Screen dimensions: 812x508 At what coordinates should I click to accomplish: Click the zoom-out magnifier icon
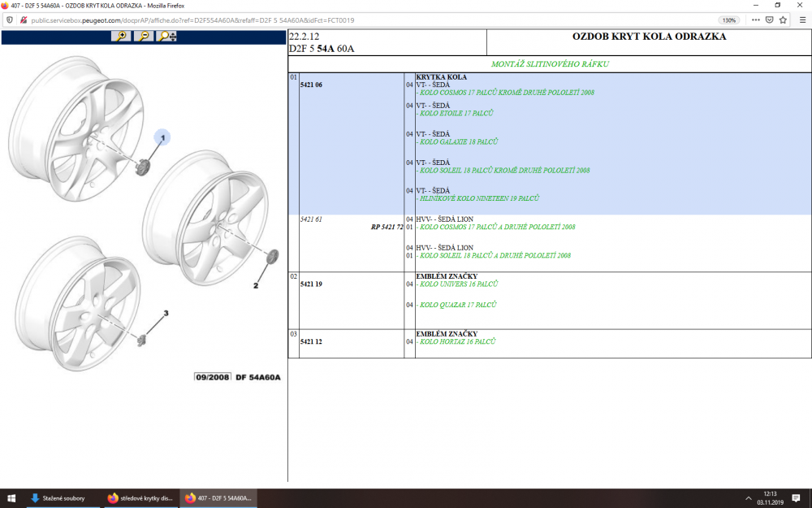(x=144, y=37)
